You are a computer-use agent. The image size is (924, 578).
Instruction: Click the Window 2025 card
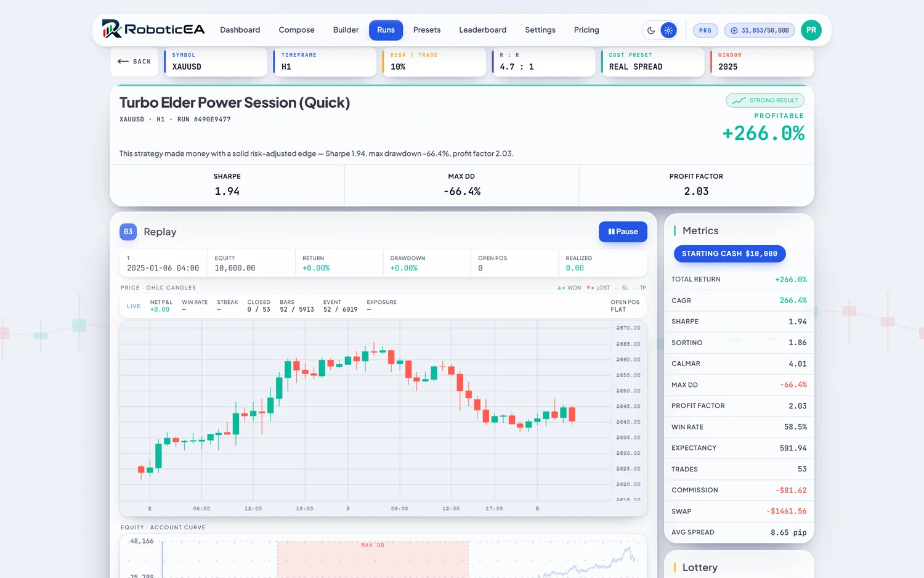tap(762, 62)
